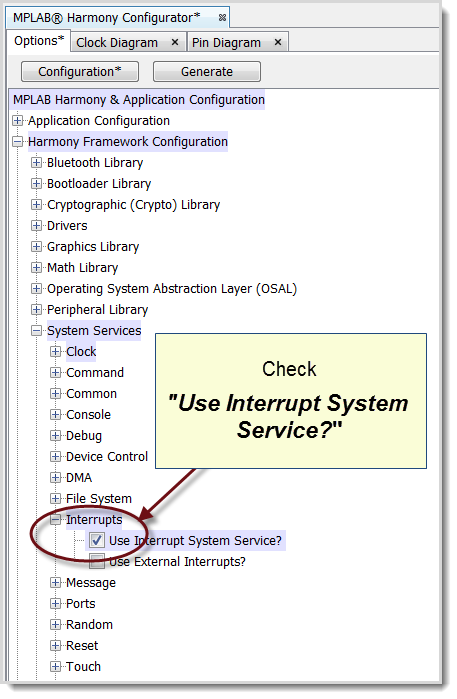Select Bootloader Library label
457x699 pixels.
click(x=99, y=184)
